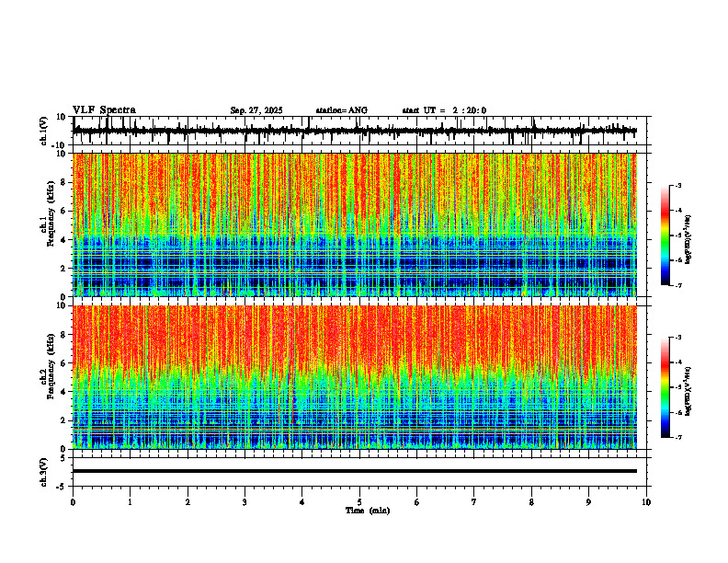The height and width of the screenshot is (563, 728).
Task: Click time axis tick label "7"
Action: coord(474,502)
